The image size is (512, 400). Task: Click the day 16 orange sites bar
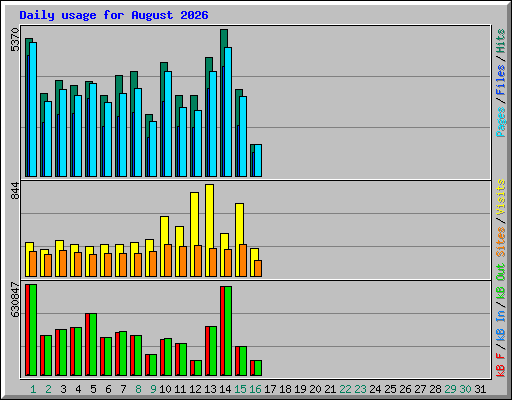(x=258, y=269)
